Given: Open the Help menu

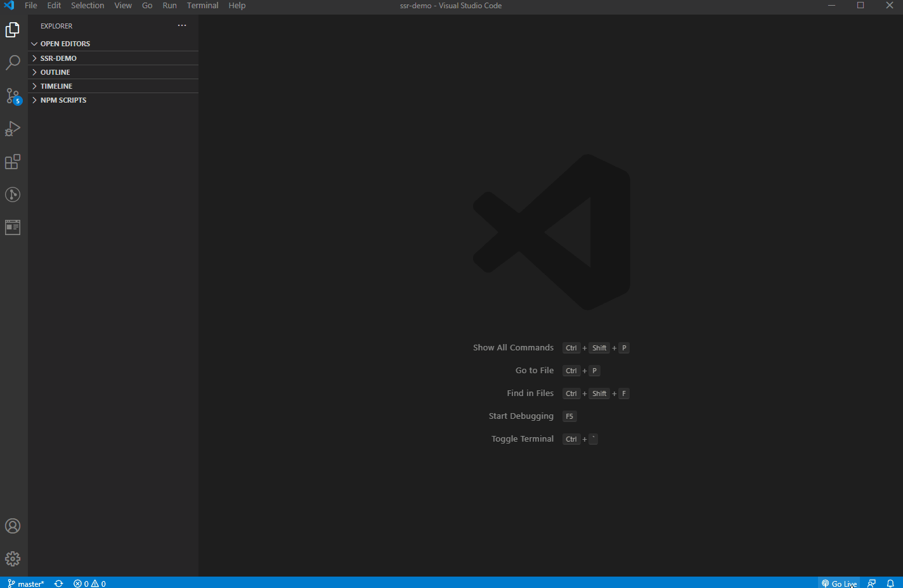Looking at the screenshot, I should point(237,5).
